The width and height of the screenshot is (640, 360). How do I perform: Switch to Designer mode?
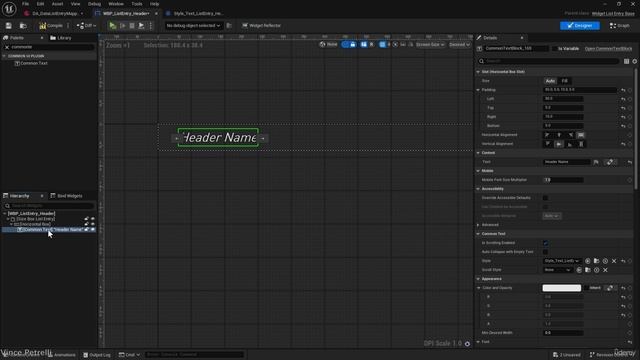point(580,26)
